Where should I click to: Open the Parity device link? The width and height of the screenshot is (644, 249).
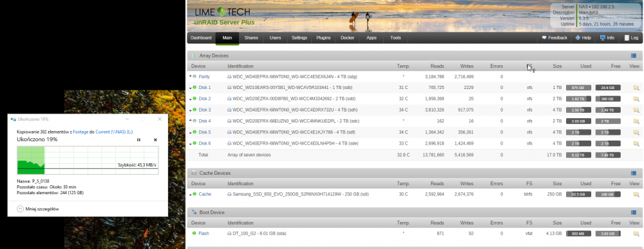(204, 77)
